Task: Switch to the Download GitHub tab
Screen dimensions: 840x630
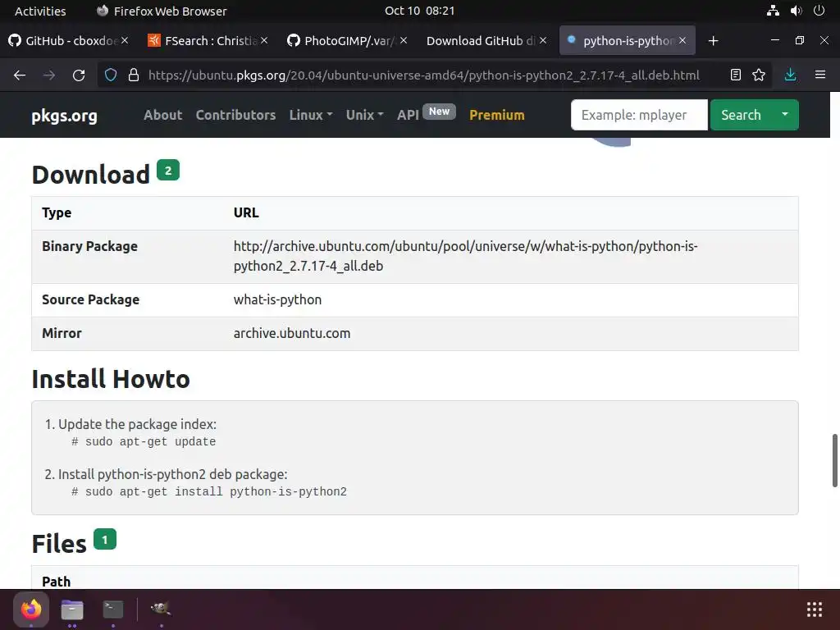Action: click(x=486, y=40)
